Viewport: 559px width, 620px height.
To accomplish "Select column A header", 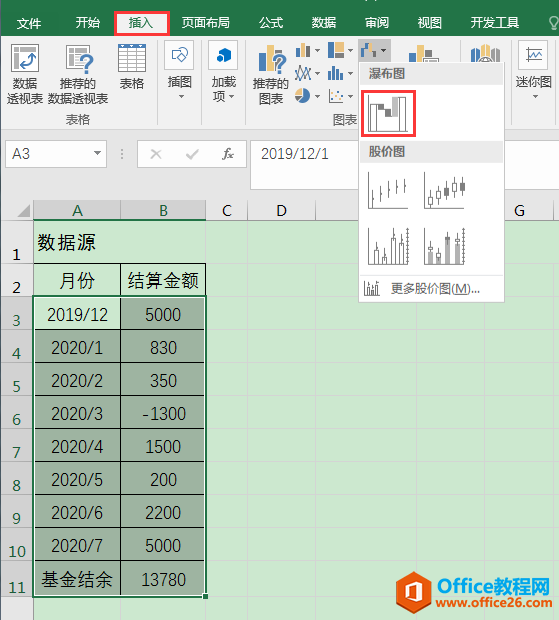I will click(77, 210).
